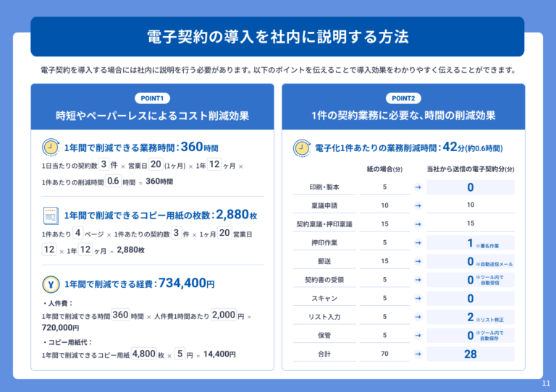Click the 2 ※リスト修正 cell
The height and width of the screenshot is (392, 556).
(470, 317)
